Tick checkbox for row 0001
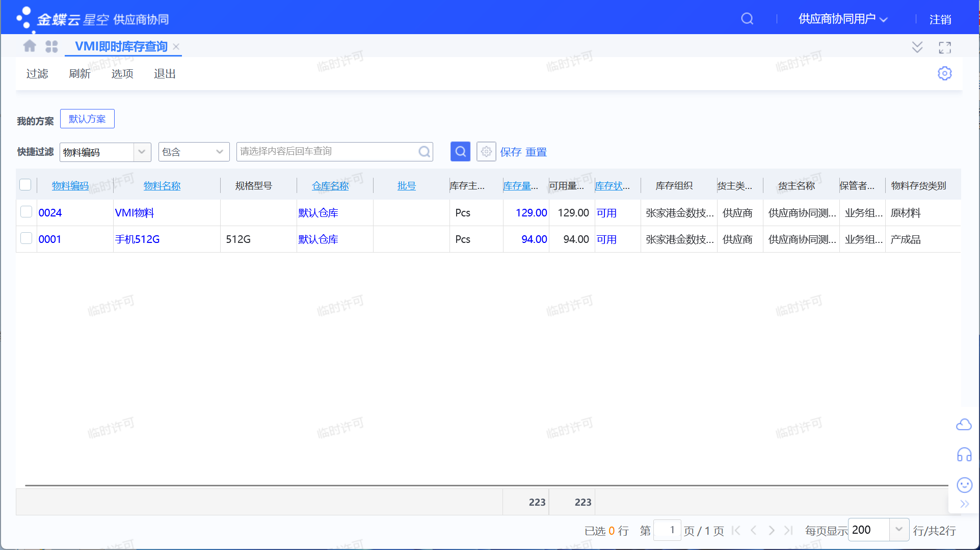 (26, 238)
